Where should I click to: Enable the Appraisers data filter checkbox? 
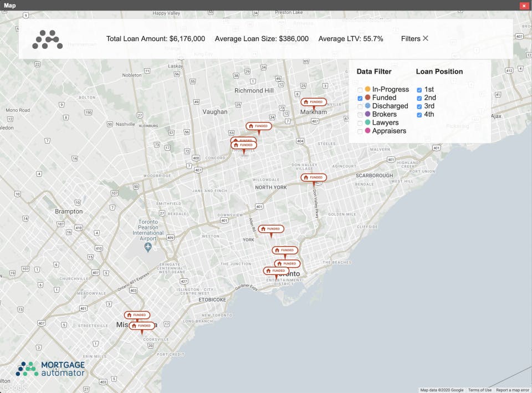[360, 131]
